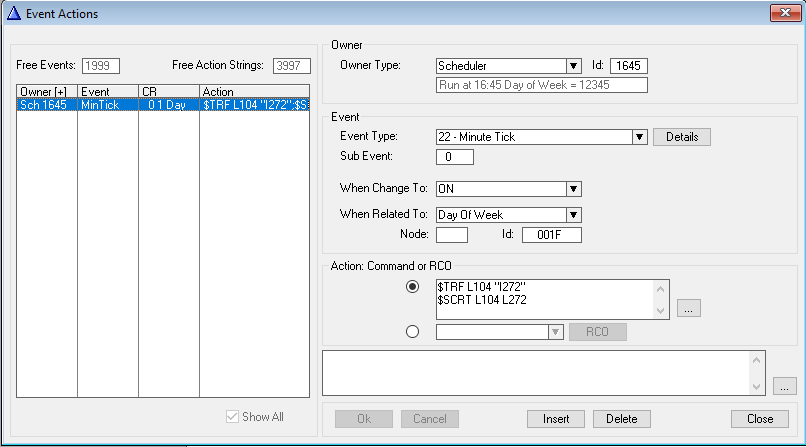Click the $SCRT L104 L272 command line
Image resolution: width=806 pixels, height=447 pixels.
482,300
